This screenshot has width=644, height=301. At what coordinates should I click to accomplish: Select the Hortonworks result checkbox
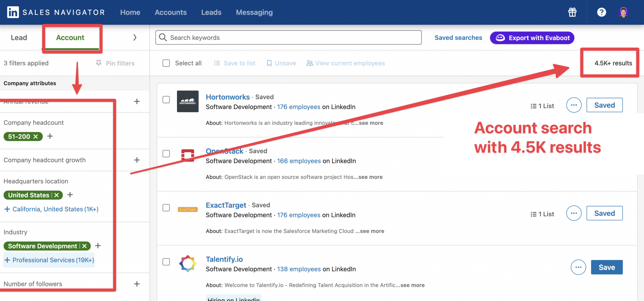click(x=166, y=100)
